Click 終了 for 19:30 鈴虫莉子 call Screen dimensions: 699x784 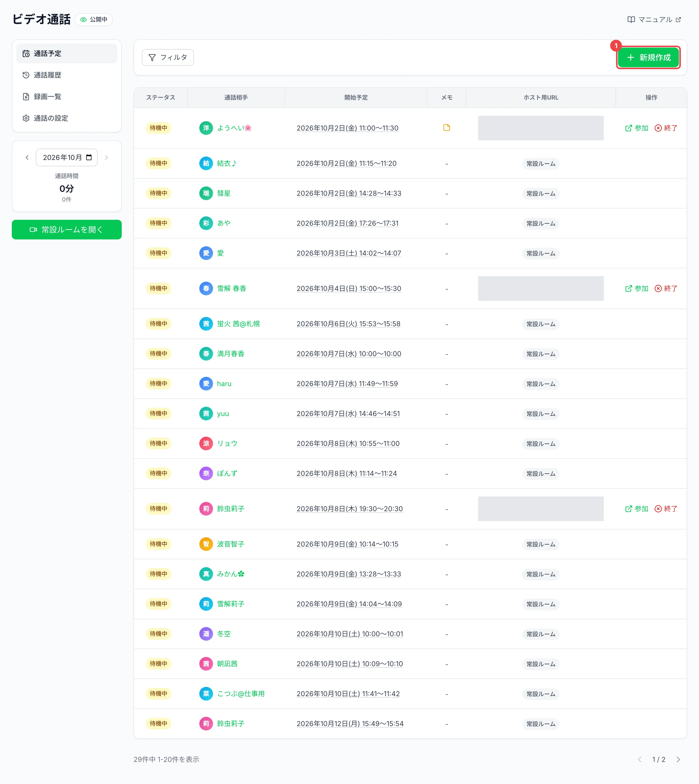[x=666, y=509]
